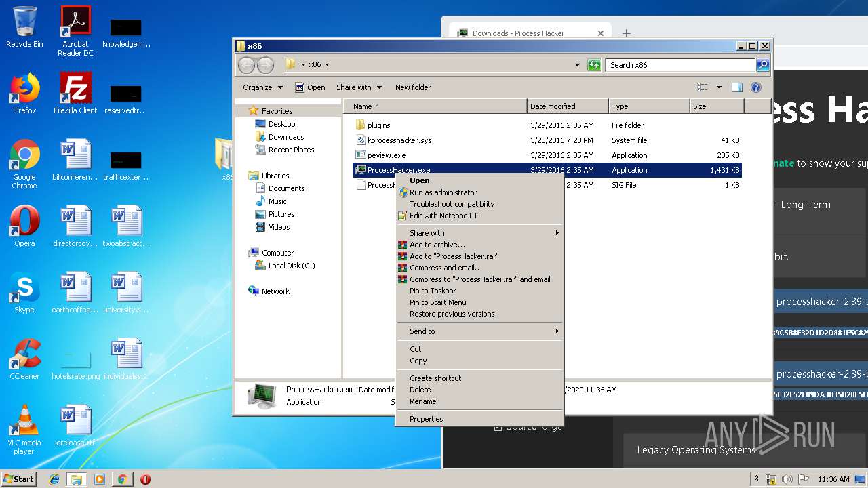
Task: Choose Create shortcut in context menu
Action: pyautogui.click(x=479, y=378)
